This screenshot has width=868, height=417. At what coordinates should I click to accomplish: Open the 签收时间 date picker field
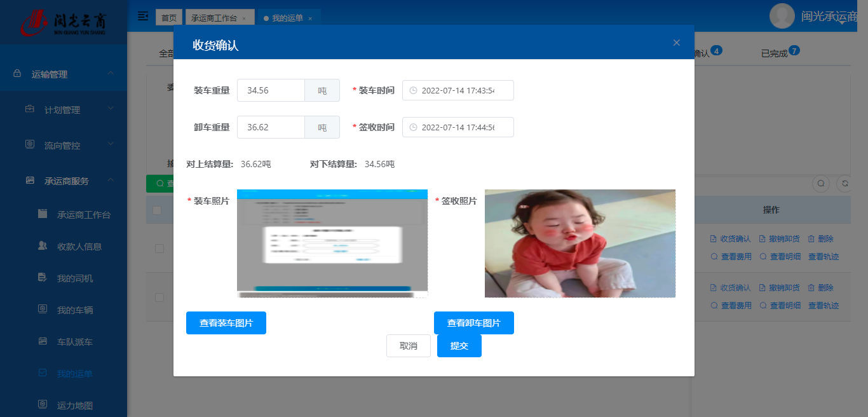[458, 127]
